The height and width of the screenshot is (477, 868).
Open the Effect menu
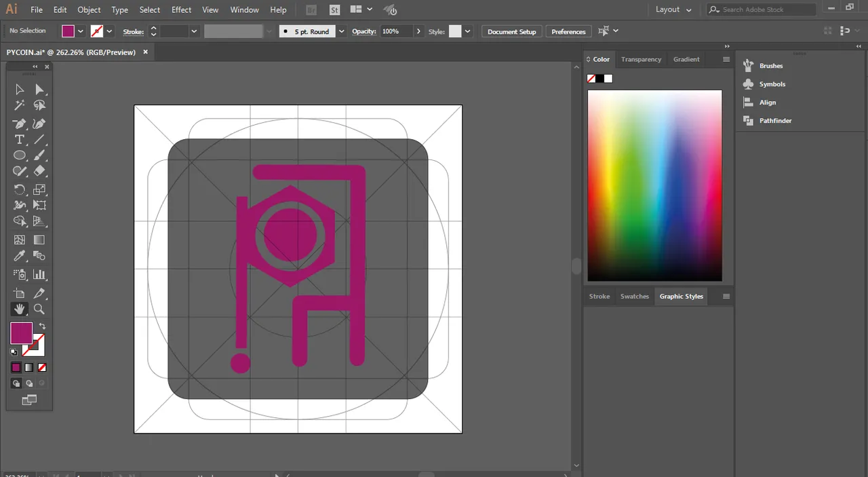point(181,10)
